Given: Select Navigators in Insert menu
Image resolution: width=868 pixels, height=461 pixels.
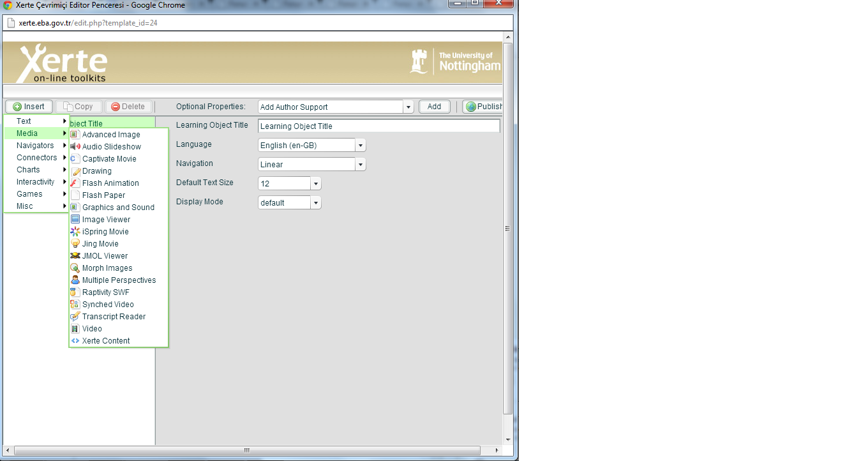Looking at the screenshot, I should tap(36, 146).
